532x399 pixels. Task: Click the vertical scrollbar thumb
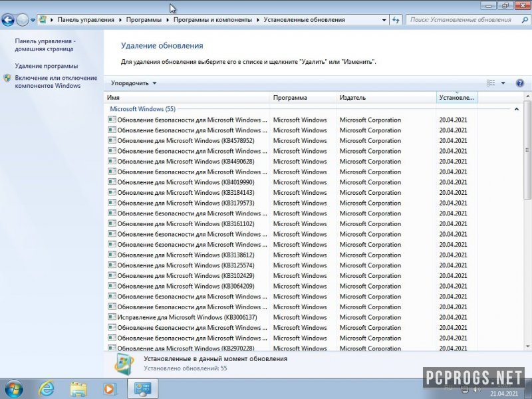click(527, 150)
